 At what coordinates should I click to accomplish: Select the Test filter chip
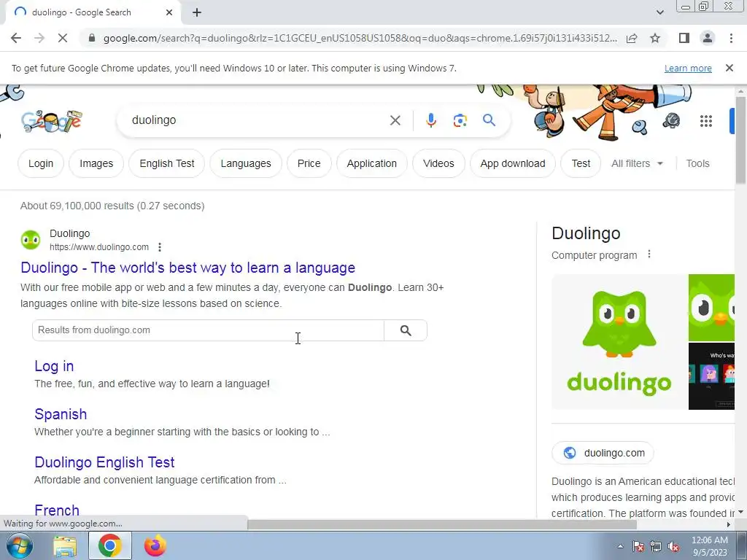pos(581,163)
